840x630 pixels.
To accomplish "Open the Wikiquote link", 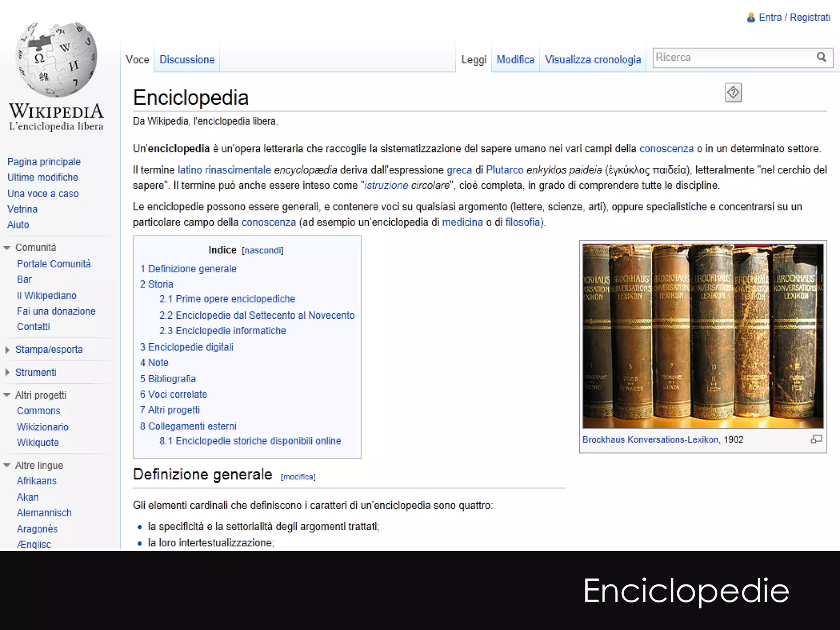I will (x=38, y=443).
